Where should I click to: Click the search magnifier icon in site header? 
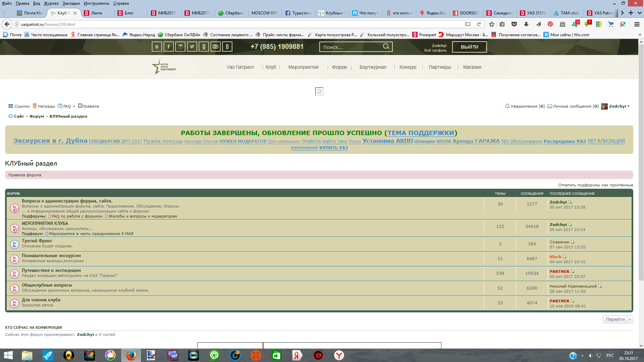point(386,46)
